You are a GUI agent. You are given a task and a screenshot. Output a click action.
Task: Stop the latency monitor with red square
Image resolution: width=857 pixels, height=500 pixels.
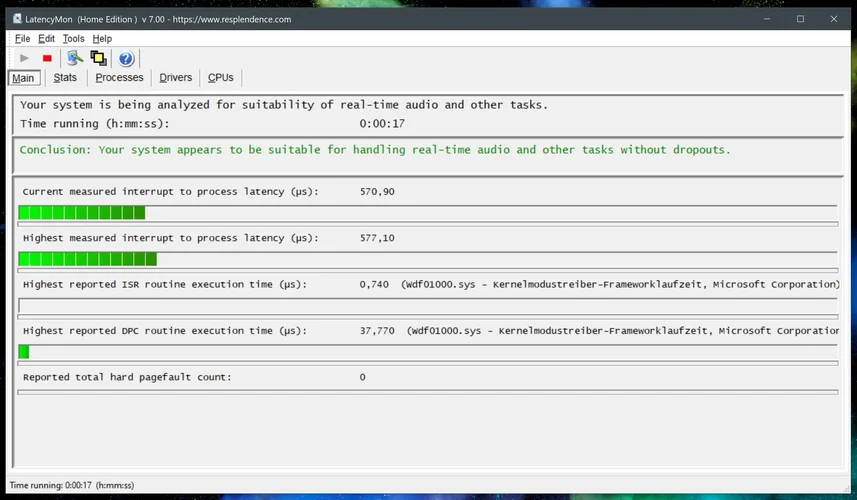pos(47,58)
